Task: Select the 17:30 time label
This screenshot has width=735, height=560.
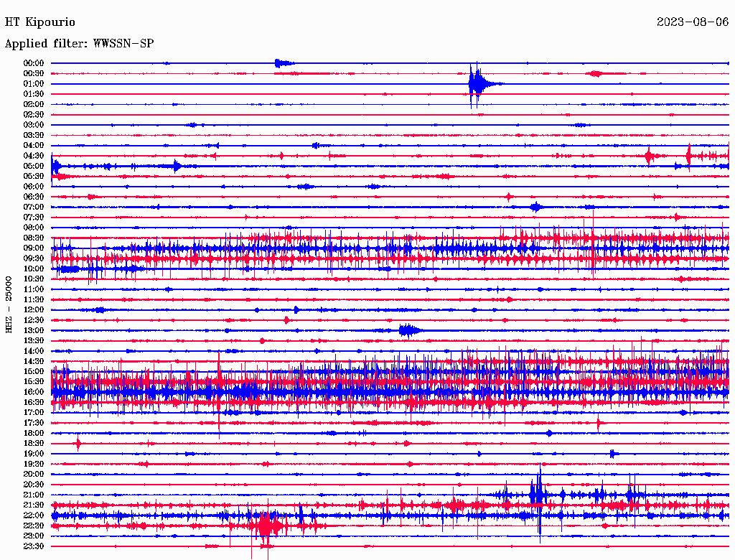Action: [x=34, y=424]
